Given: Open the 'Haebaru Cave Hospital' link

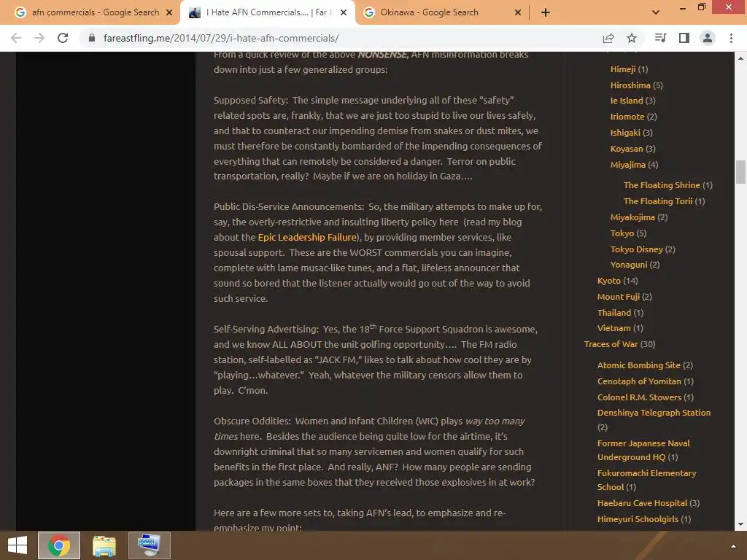Looking at the screenshot, I should click(642, 503).
